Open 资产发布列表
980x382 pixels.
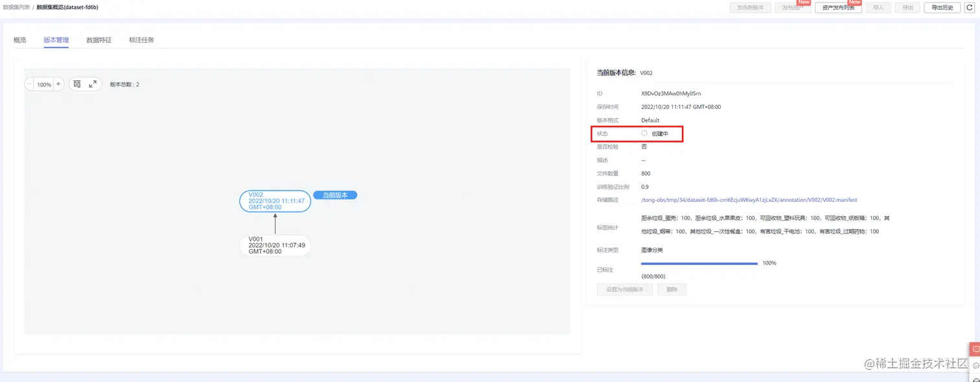click(838, 8)
